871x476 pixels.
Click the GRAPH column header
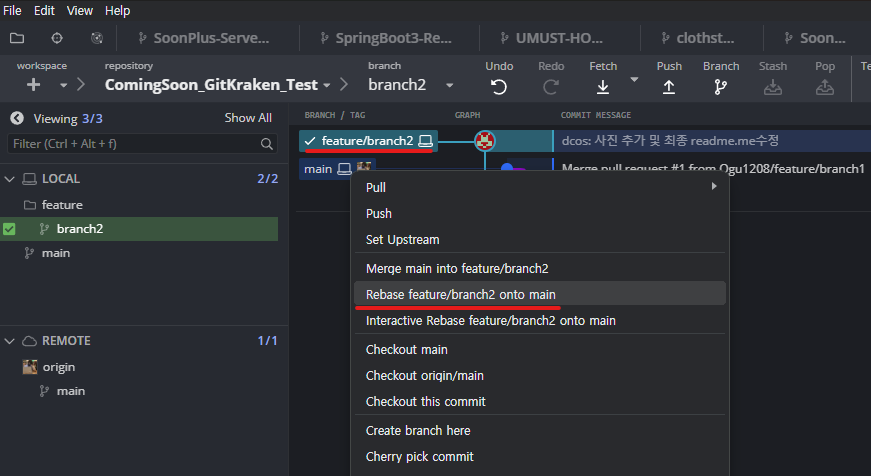pyautogui.click(x=467, y=115)
